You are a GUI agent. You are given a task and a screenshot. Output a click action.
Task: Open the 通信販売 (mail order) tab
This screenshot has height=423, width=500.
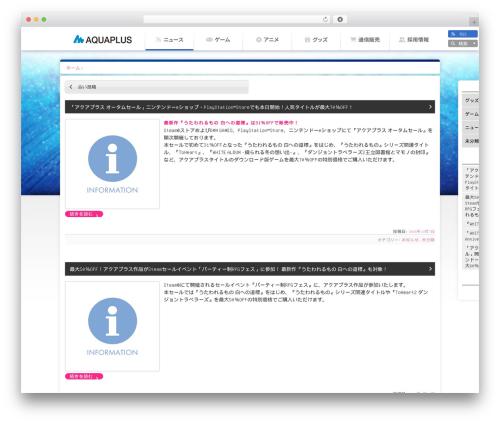(x=365, y=40)
